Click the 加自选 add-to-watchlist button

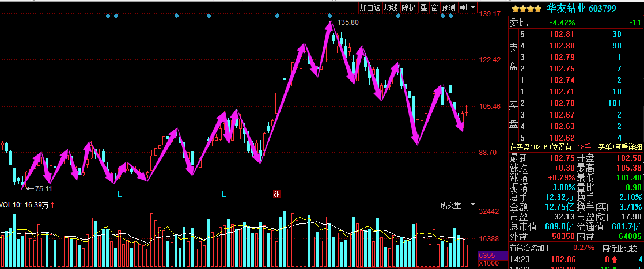pyautogui.click(x=370, y=7)
